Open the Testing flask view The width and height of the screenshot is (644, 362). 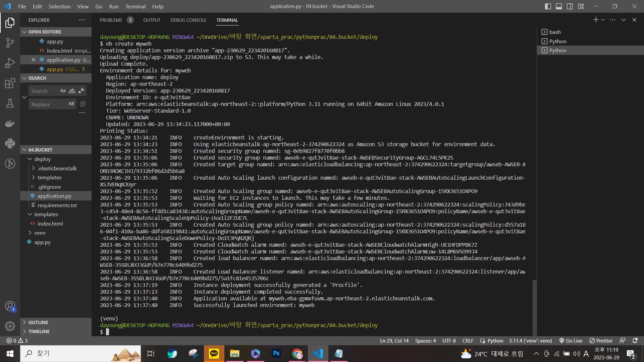pyautogui.click(x=10, y=103)
